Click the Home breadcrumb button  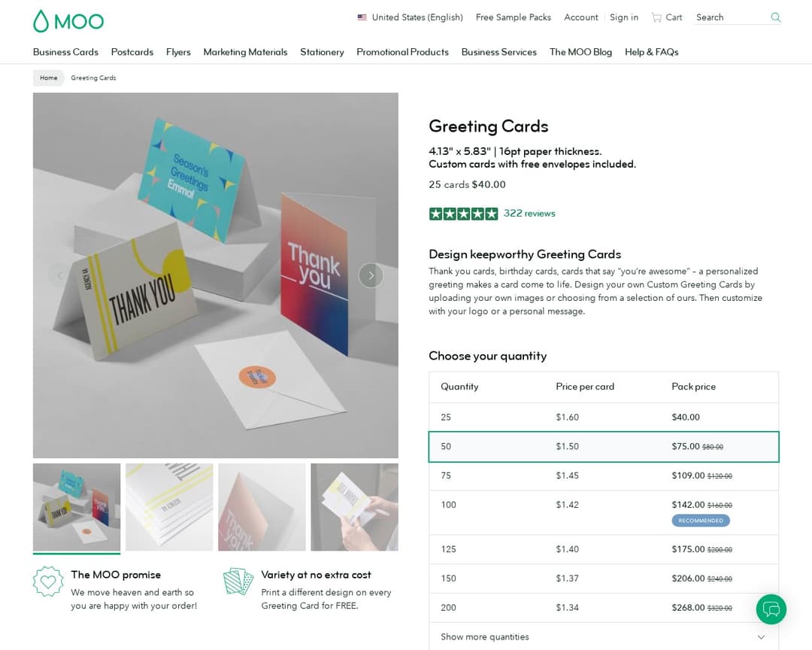point(48,77)
